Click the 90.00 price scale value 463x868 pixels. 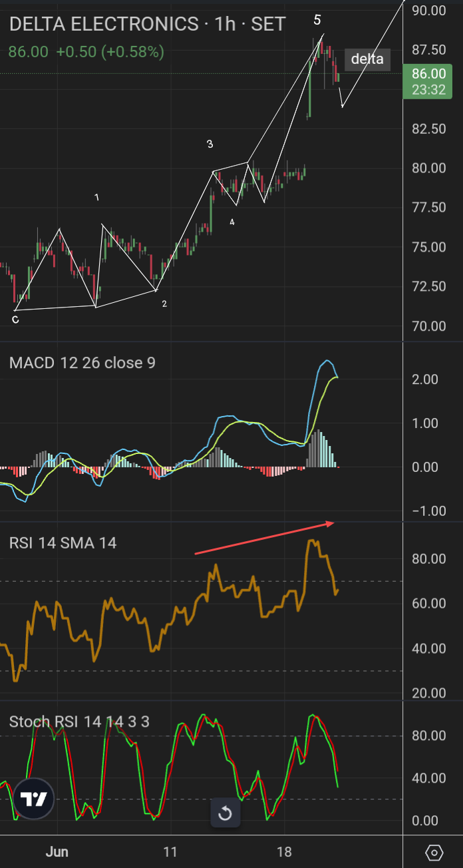coord(428,11)
